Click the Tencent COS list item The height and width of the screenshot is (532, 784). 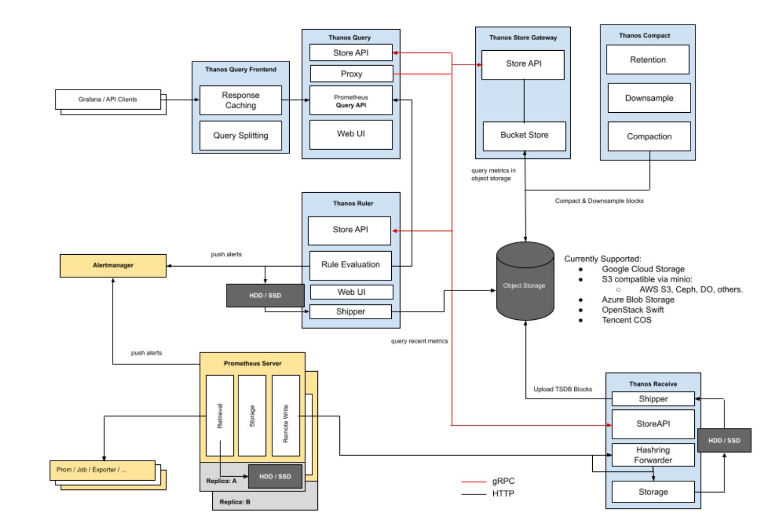(627, 320)
